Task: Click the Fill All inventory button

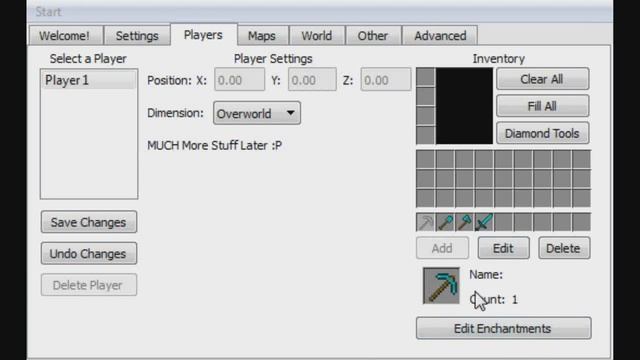Action: click(542, 106)
